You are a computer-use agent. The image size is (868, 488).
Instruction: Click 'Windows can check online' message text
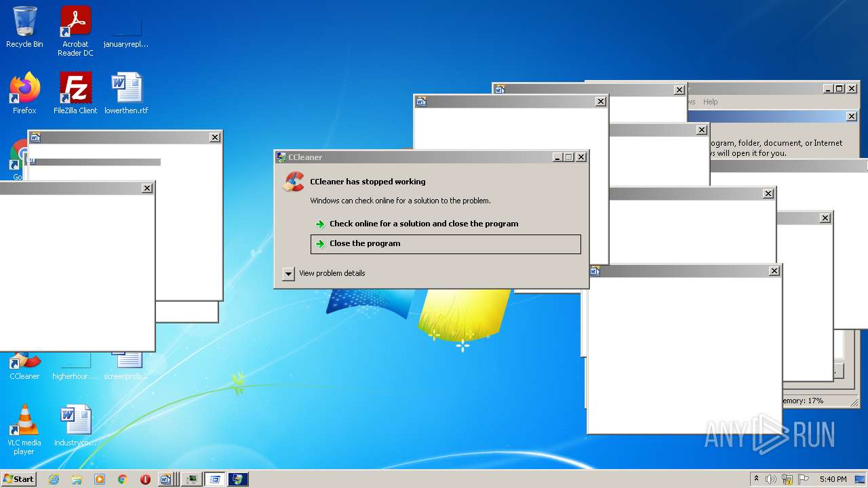pos(400,201)
